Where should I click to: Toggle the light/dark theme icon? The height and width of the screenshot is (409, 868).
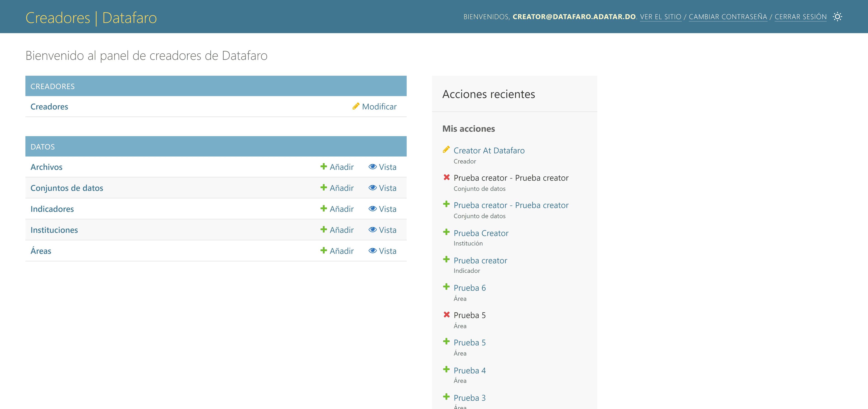point(837,17)
